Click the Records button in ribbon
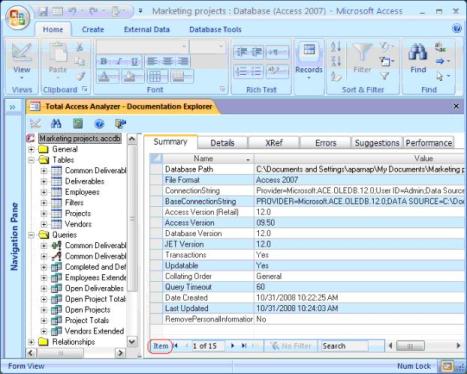Image resolution: width=467 pixels, height=374 pixels. click(x=309, y=62)
